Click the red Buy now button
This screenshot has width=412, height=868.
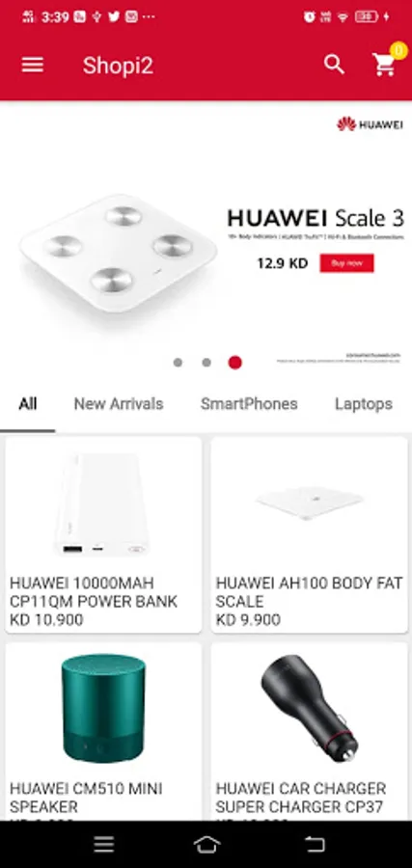[346, 263]
